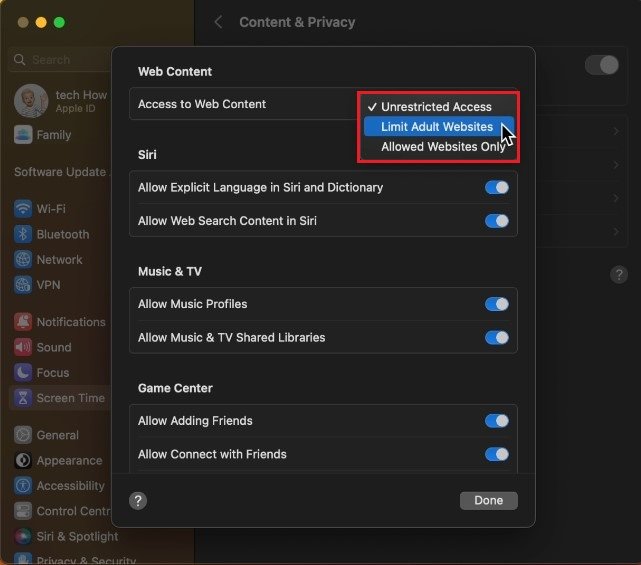Image resolution: width=641 pixels, height=565 pixels.
Task: Open General settings icon
Action: pyautogui.click(x=23, y=435)
